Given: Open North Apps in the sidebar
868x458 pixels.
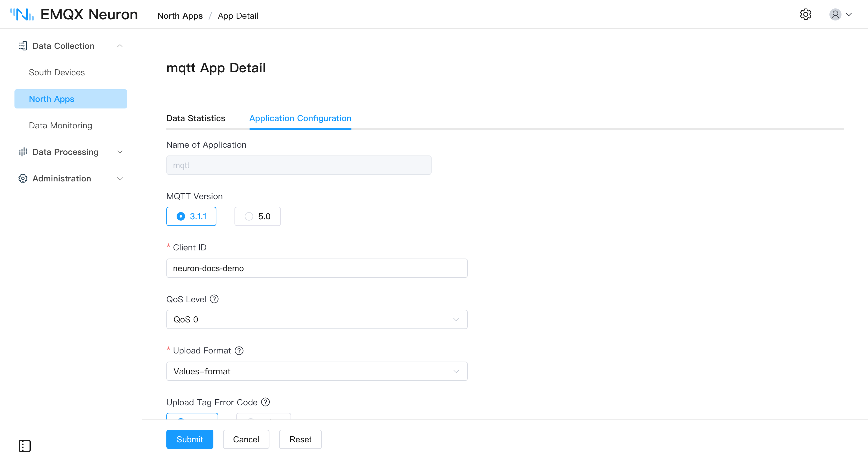Looking at the screenshot, I should (71, 99).
